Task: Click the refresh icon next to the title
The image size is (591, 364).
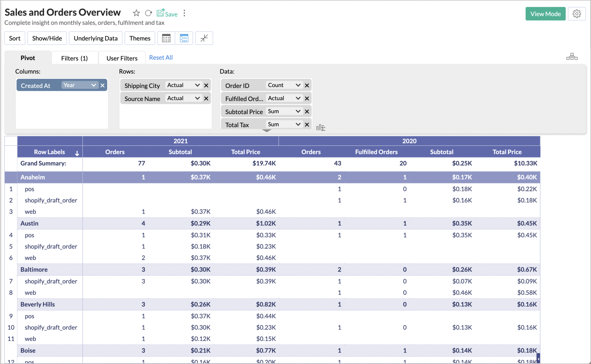Action: pos(148,13)
